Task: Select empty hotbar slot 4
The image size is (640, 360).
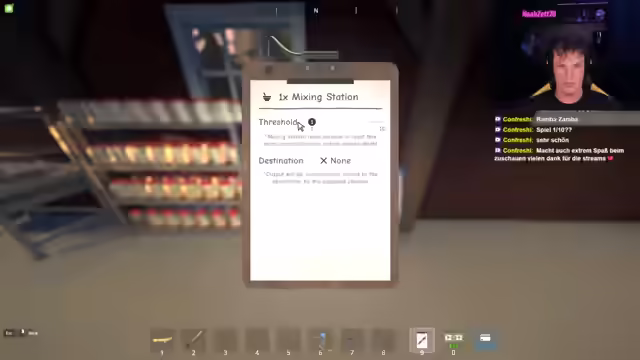Action: coord(257,340)
